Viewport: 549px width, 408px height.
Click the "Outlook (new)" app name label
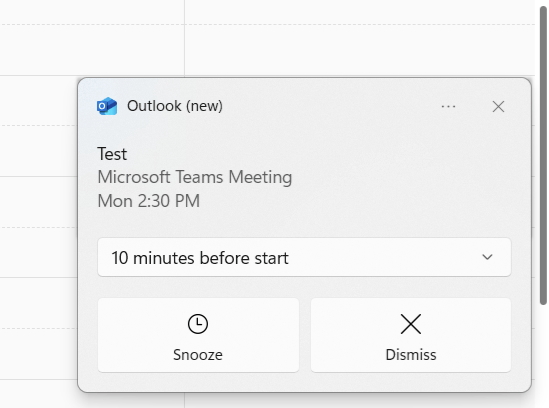point(175,106)
